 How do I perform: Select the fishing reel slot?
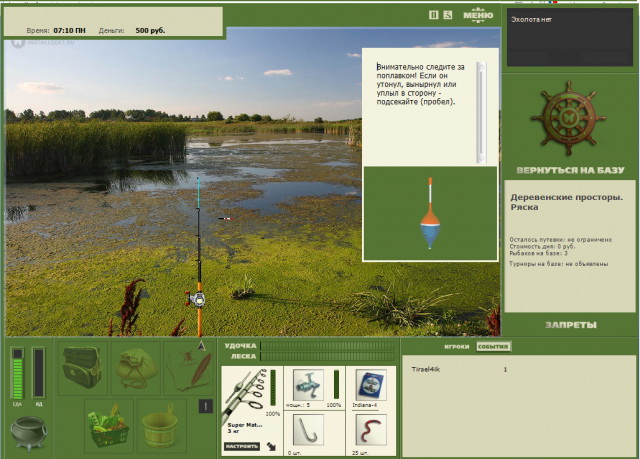coord(305,386)
